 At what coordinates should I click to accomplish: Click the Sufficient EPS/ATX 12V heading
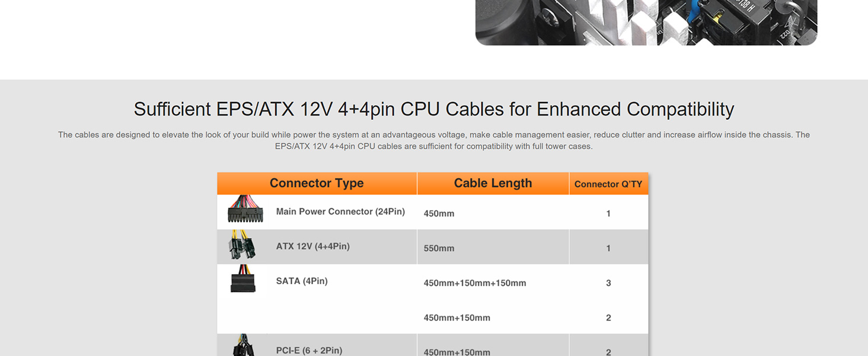click(x=433, y=109)
